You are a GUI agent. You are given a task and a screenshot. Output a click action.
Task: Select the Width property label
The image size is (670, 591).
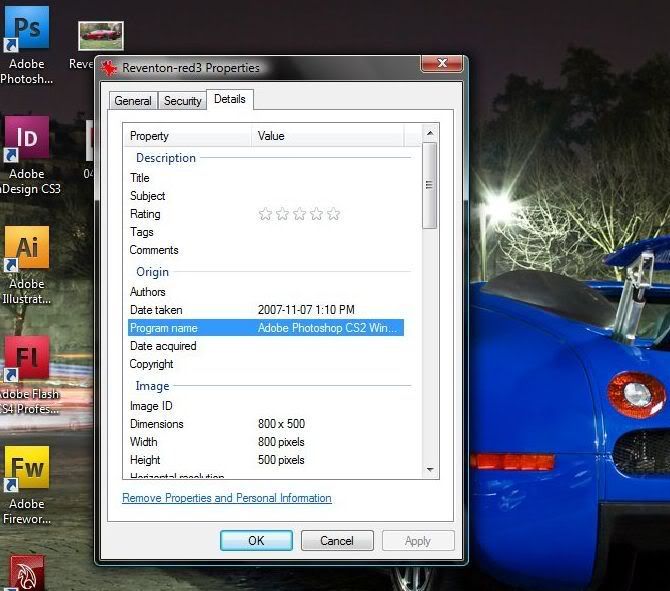pyautogui.click(x=144, y=442)
